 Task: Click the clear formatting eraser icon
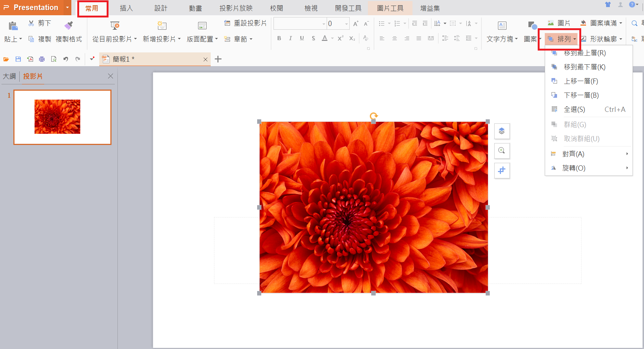pos(366,38)
